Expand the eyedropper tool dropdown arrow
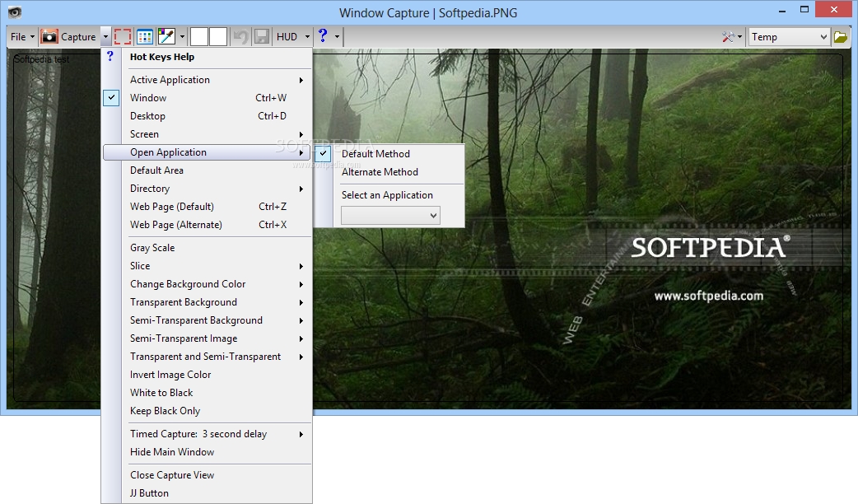The height and width of the screenshot is (504, 858). (x=182, y=37)
